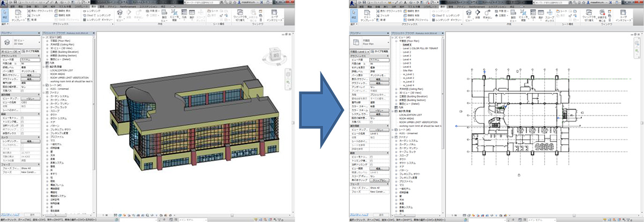
Task: Expand Ceiling Plan node in right Project Browser
Action: 396,89
